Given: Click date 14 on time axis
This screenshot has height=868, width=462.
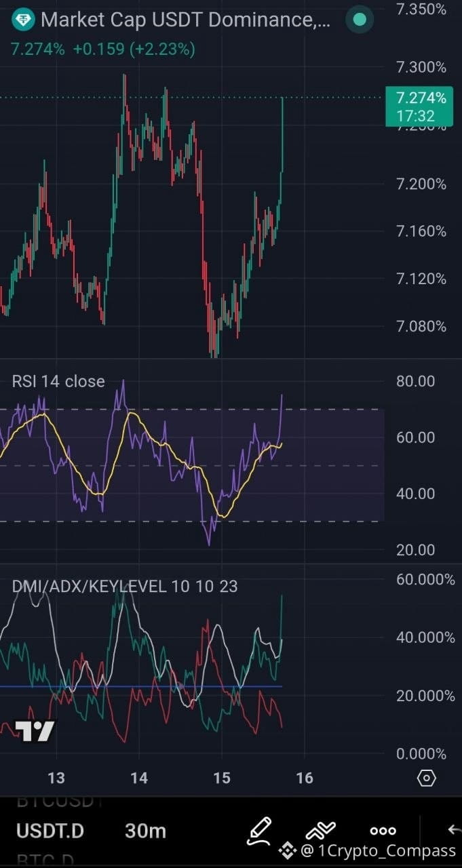Looking at the screenshot, I should (139, 778).
